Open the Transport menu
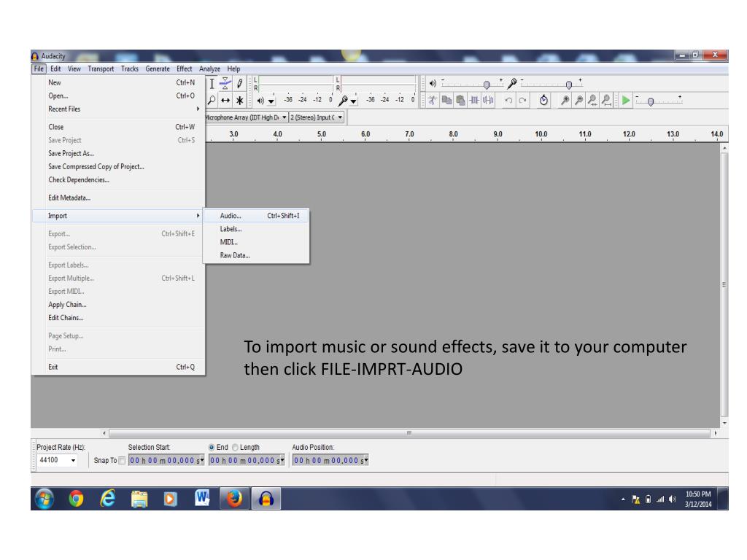The image size is (747, 560). [101, 69]
